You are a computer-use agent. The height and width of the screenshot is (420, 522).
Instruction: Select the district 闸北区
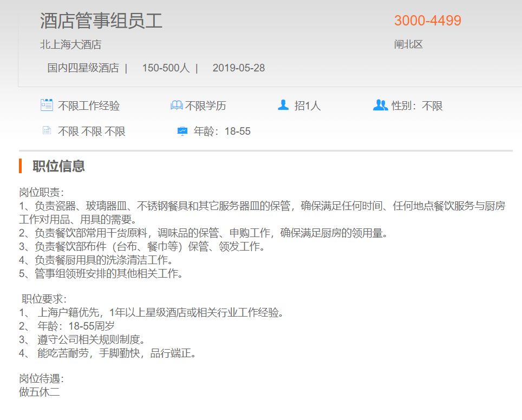point(408,44)
